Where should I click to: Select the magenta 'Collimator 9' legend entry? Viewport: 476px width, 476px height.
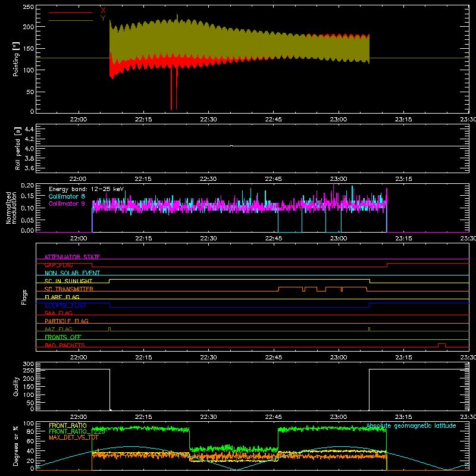point(67,203)
